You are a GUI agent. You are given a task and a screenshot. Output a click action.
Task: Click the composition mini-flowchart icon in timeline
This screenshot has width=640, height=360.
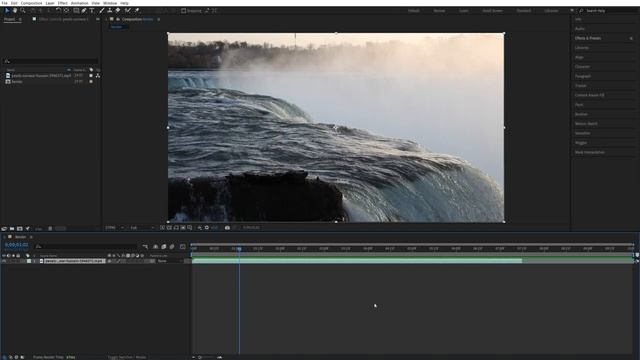(145, 247)
